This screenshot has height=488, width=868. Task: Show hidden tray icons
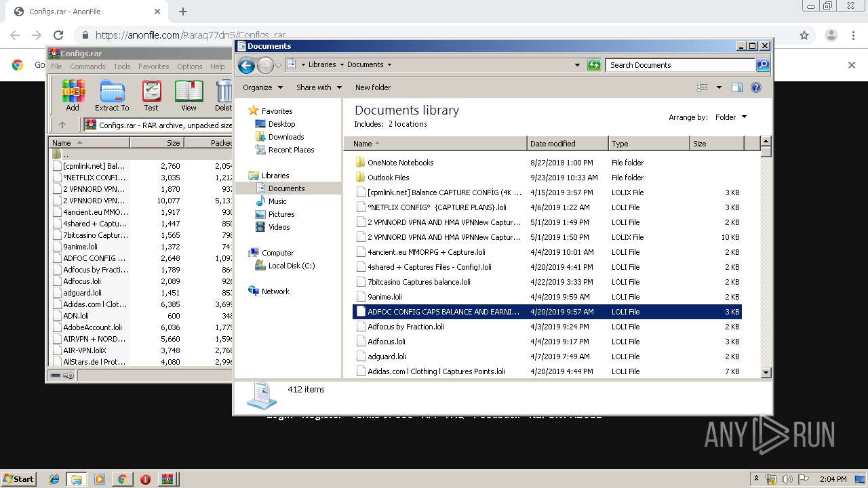pyautogui.click(x=757, y=479)
